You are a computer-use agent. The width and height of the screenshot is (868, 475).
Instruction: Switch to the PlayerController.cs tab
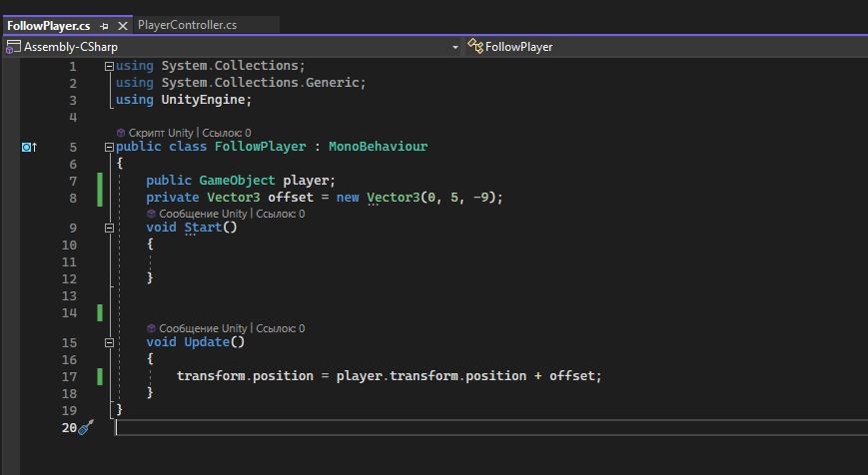(187, 25)
